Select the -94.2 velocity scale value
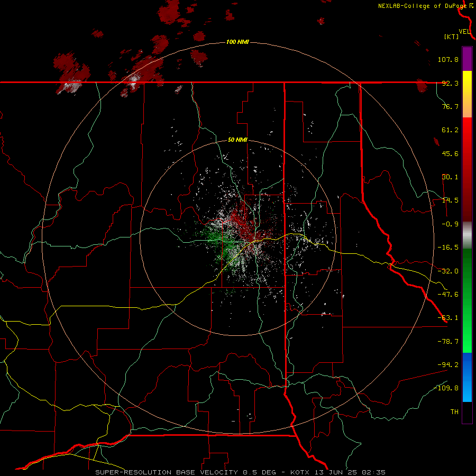Viewport: 476px width, 476px height. (448, 364)
